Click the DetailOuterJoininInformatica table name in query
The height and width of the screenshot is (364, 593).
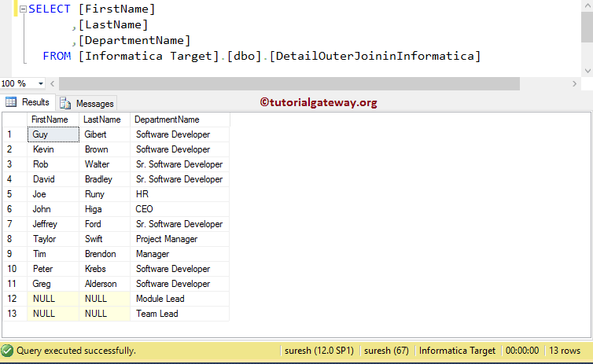(374, 56)
